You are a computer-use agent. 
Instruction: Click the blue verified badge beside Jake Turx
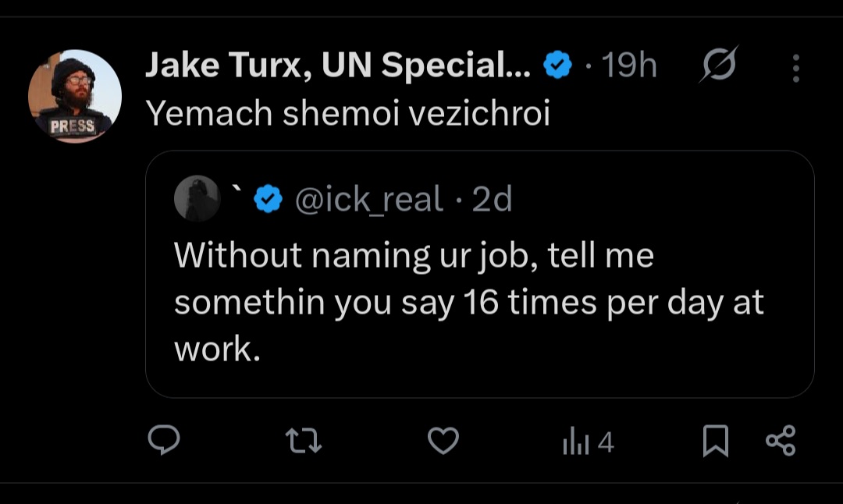[557, 68]
